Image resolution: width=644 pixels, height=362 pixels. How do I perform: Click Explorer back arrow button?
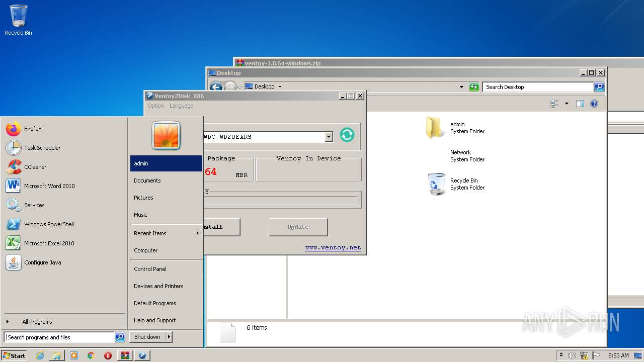(216, 87)
